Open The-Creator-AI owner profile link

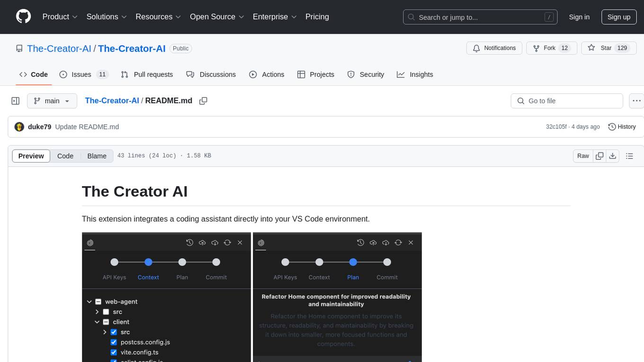pyautogui.click(x=59, y=48)
